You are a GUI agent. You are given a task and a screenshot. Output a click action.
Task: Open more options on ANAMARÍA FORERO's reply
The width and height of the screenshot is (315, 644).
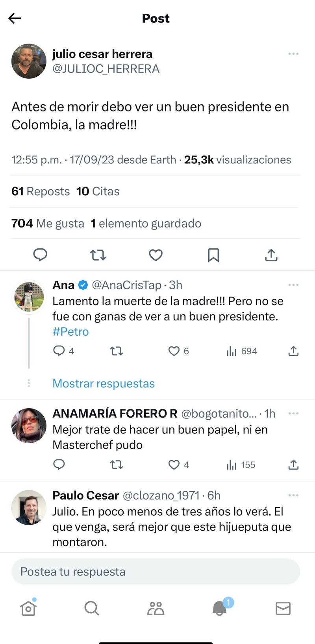(x=293, y=413)
